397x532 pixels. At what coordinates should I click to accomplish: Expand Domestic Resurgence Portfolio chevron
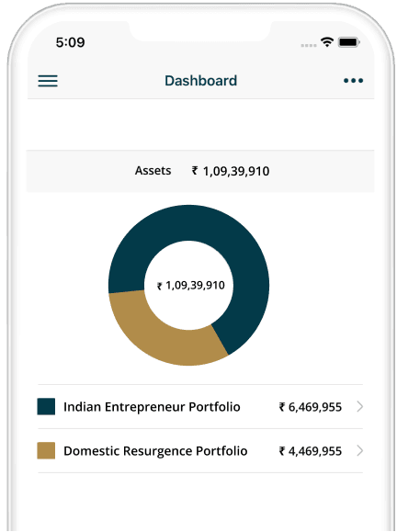(359, 450)
